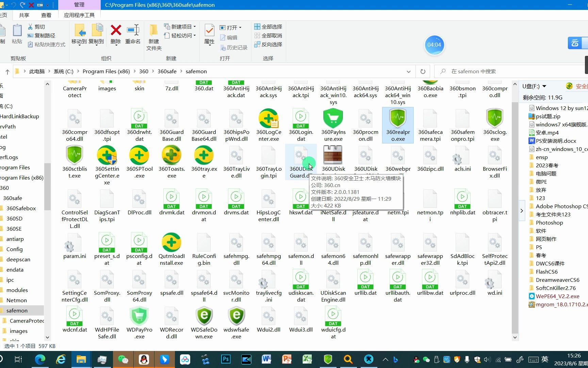Viewport: 588px width, 368px height.
Task: Click the Properties (属性) icon
Action: tap(209, 34)
